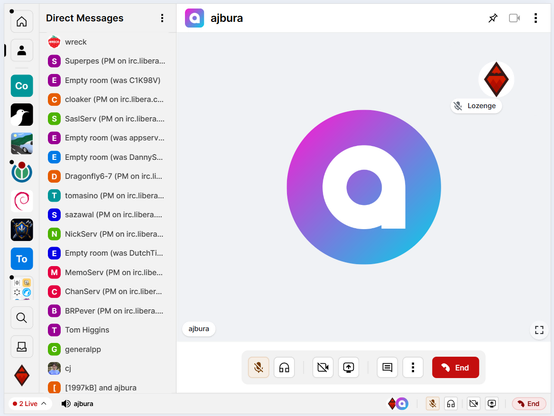Select the NickServ conversation

click(x=106, y=234)
